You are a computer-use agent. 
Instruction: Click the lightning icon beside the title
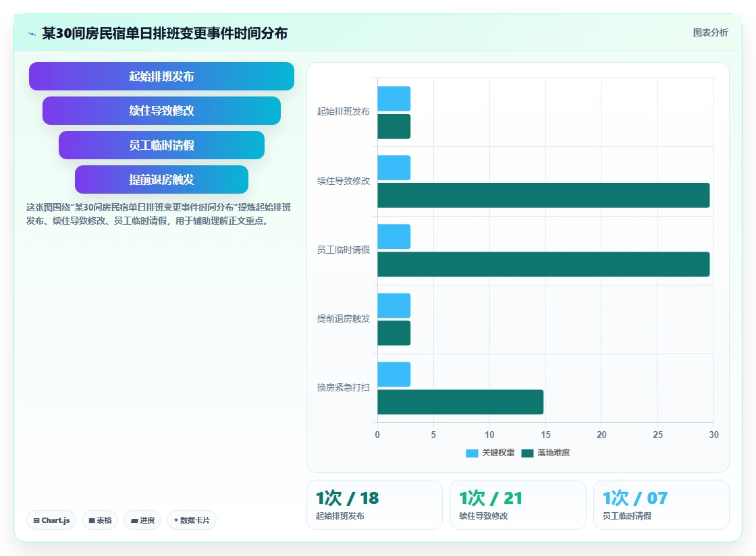[32, 34]
